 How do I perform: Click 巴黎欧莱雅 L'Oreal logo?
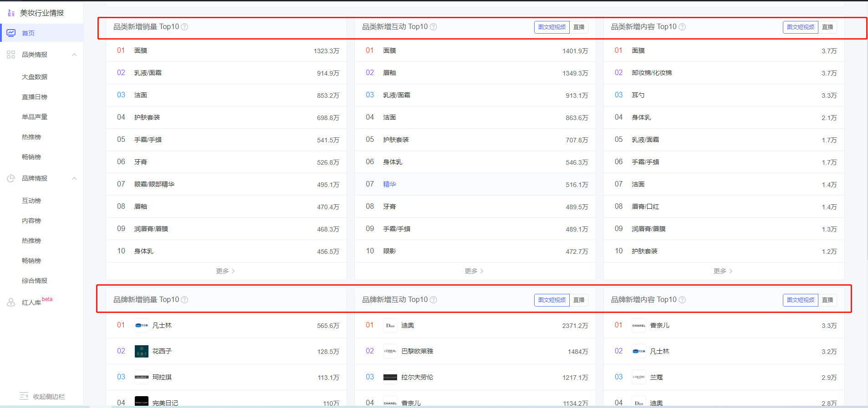(x=390, y=351)
